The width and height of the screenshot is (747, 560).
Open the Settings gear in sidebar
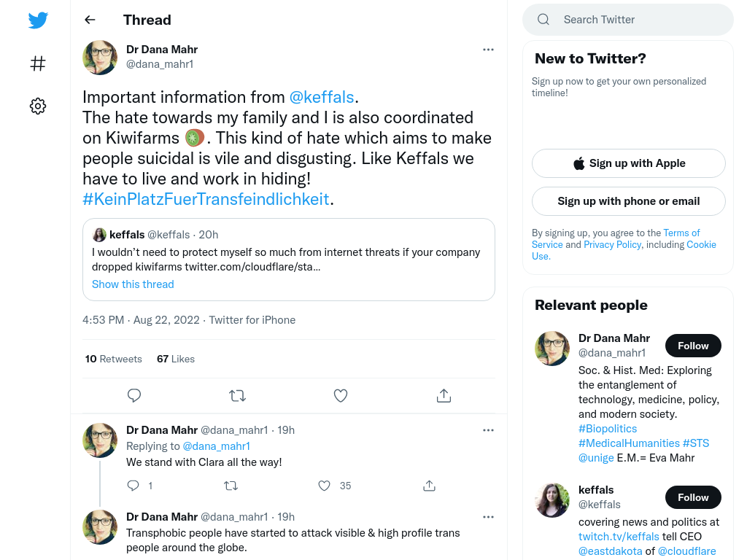(38, 106)
